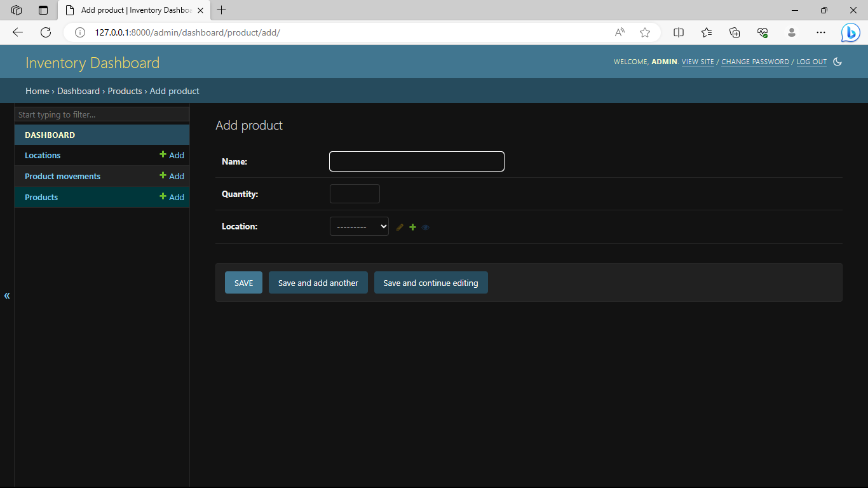Reload the page with the refresh icon

click(45, 32)
